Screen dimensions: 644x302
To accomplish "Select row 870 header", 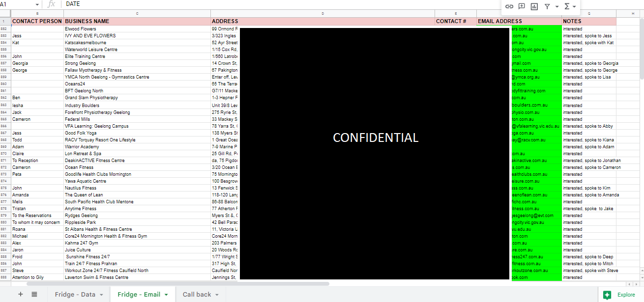I will click(5, 154).
